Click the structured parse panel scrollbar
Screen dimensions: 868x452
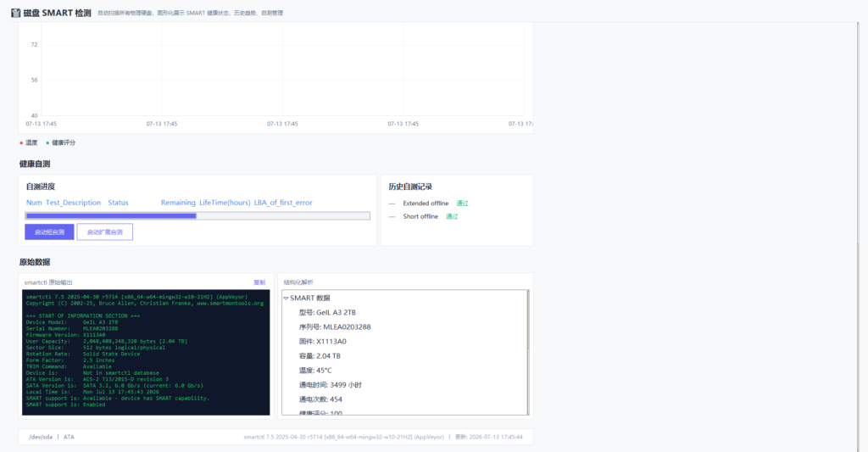click(x=527, y=352)
